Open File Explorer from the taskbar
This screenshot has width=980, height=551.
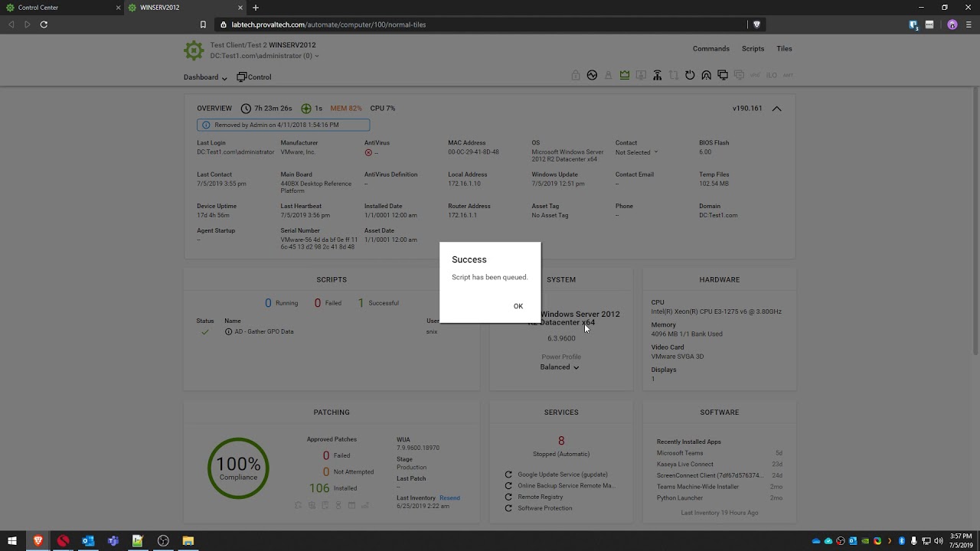[x=188, y=541]
